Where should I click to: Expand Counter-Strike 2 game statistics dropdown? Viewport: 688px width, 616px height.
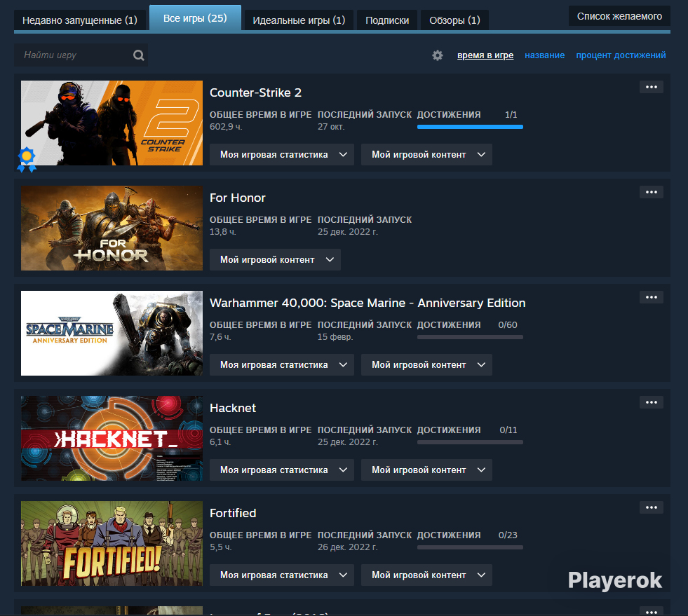282,155
